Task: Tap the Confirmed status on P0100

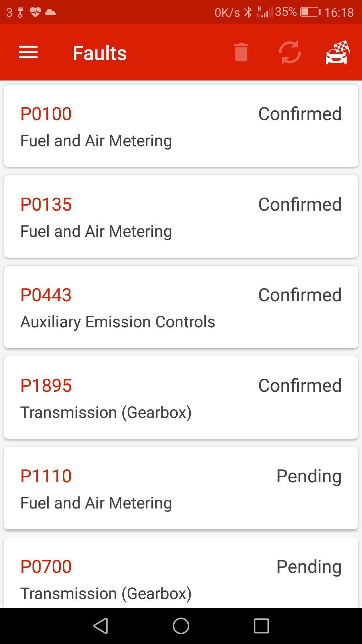Action: [x=300, y=114]
